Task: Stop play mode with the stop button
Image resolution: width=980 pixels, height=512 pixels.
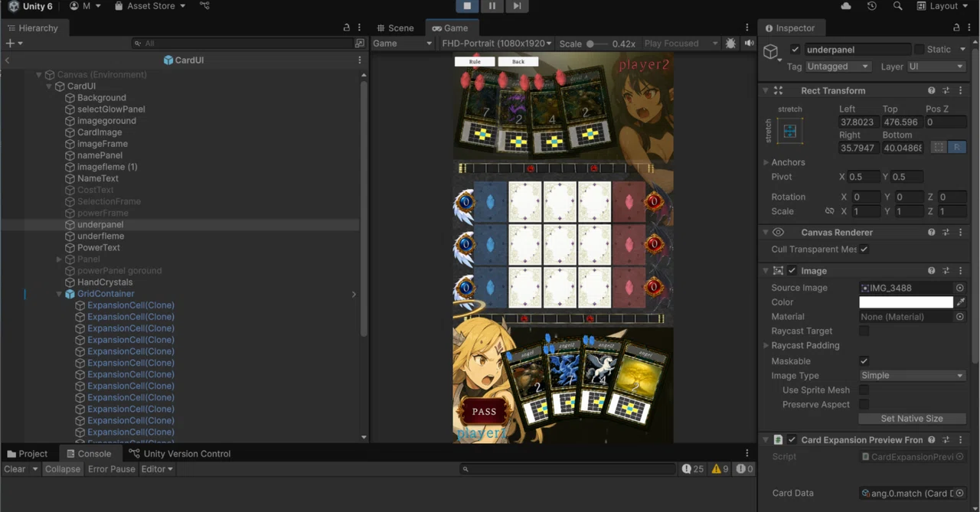Action: (x=467, y=6)
